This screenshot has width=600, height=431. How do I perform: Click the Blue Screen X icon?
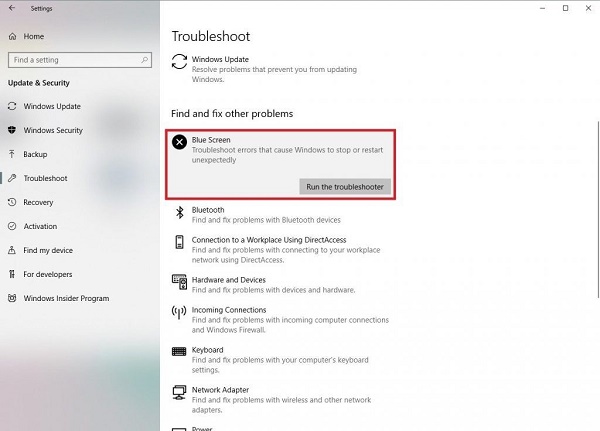pos(179,142)
